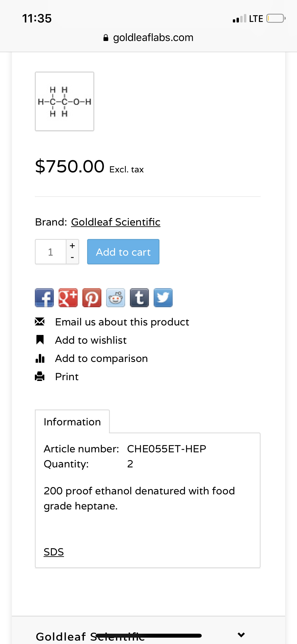Tap the goldleaflabs.com address bar
This screenshot has height=644, width=297.
(148, 38)
